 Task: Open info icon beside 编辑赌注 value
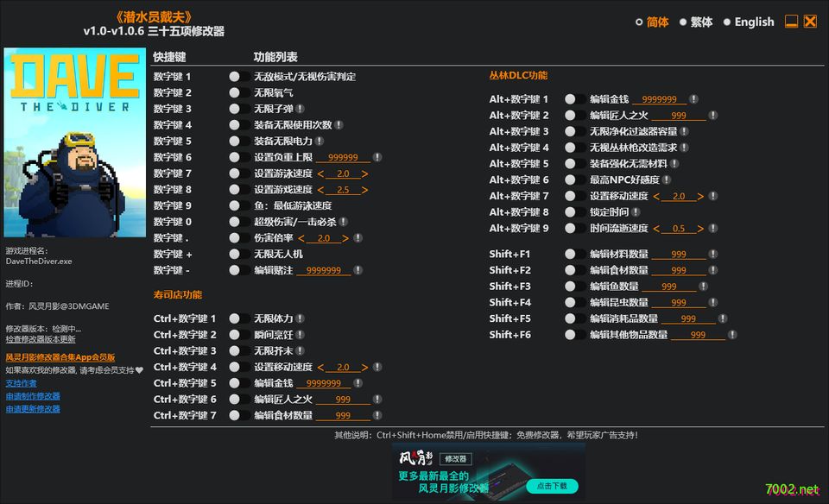point(358,270)
